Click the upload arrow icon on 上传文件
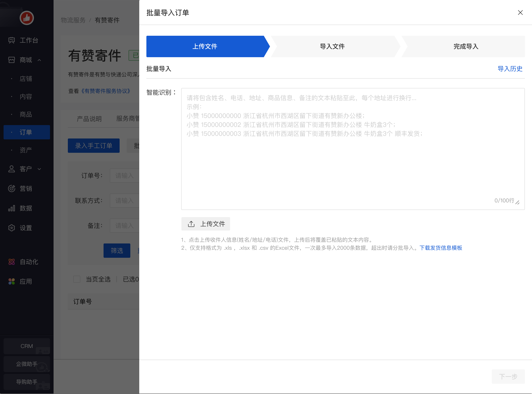Screen dimensions: 532x394 (191, 224)
